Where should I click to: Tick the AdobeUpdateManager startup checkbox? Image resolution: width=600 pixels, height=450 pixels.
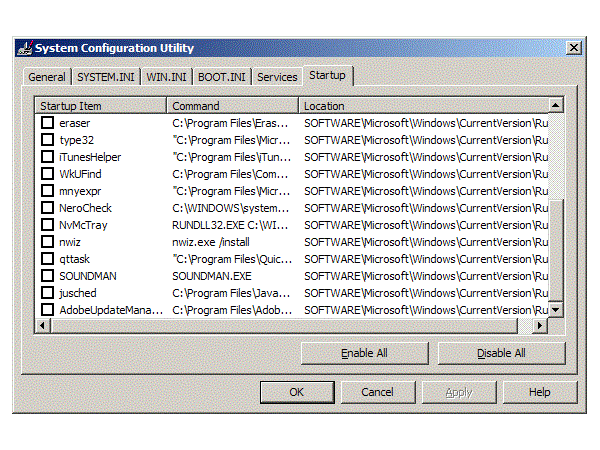pos(47,310)
